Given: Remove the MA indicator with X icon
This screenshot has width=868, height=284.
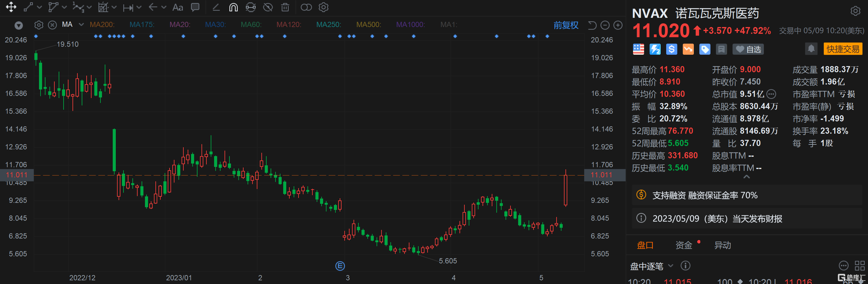Looking at the screenshot, I should tap(52, 25).
